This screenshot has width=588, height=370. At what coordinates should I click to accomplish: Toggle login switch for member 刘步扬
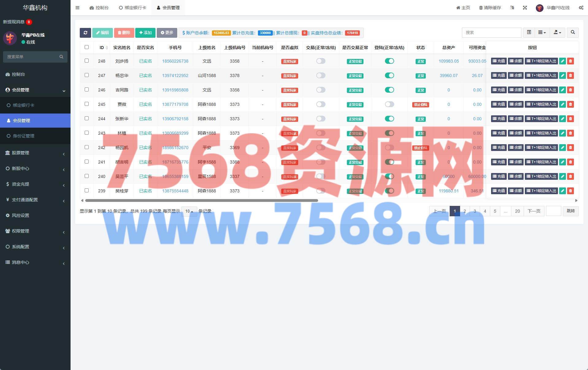pyautogui.click(x=389, y=61)
